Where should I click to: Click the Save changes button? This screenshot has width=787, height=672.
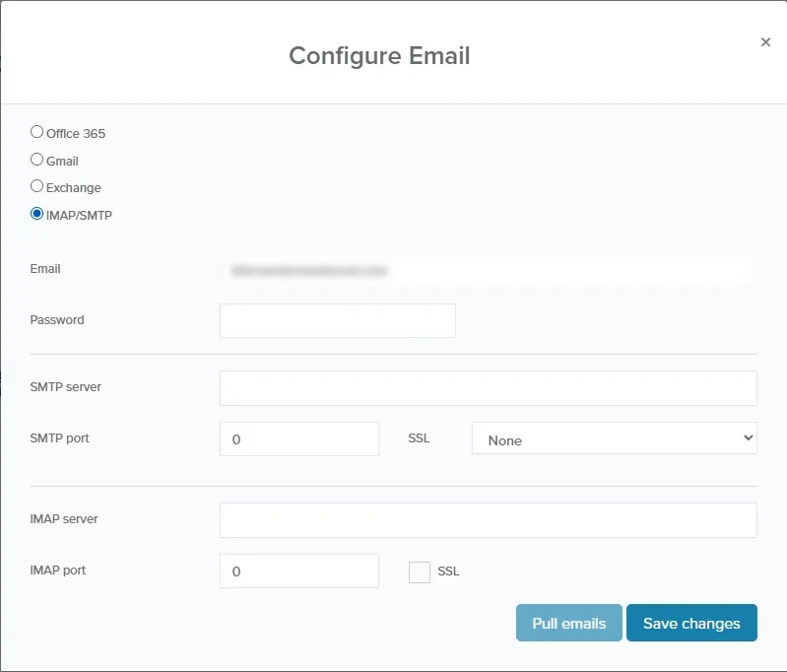pyautogui.click(x=691, y=623)
